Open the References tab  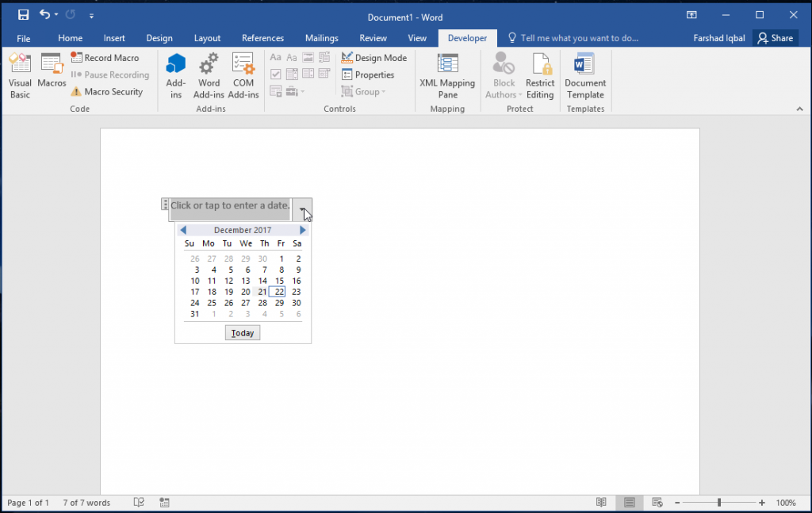pyautogui.click(x=262, y=37)
